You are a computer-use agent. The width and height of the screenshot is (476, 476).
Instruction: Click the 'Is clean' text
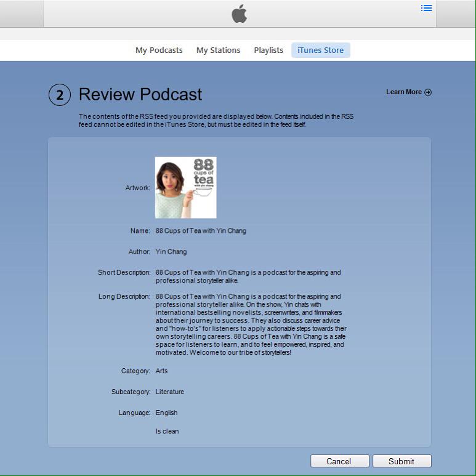tap(167, 431)
